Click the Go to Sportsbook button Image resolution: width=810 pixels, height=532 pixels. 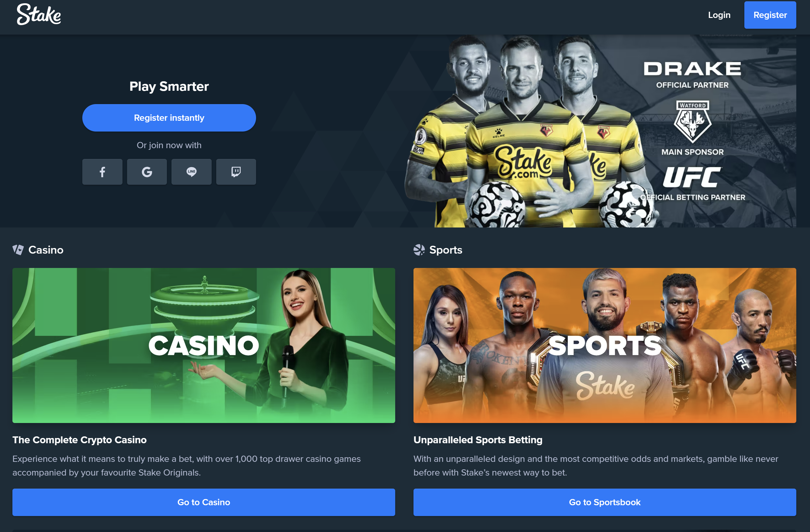click(x=605, y=502)
